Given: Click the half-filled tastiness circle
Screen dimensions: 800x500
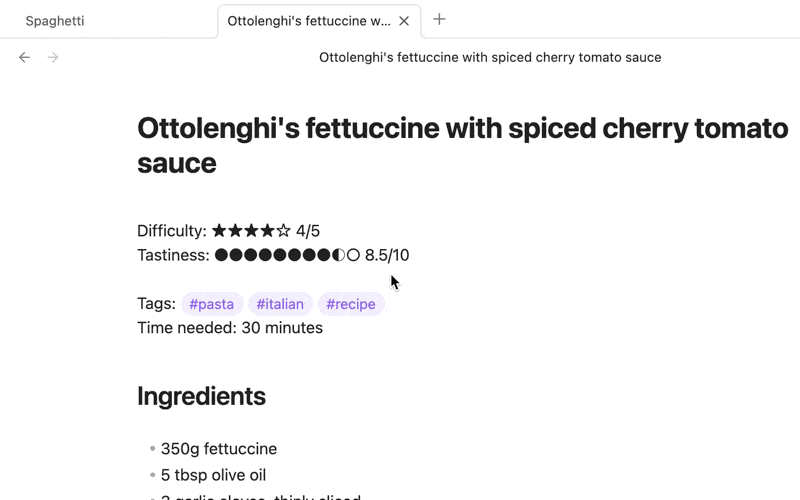Looking at the screenshot, I should point(338,255).
